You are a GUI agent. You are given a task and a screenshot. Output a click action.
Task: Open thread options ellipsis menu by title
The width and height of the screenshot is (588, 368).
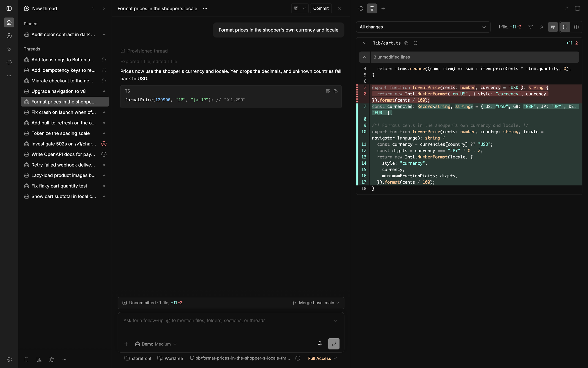205,8
